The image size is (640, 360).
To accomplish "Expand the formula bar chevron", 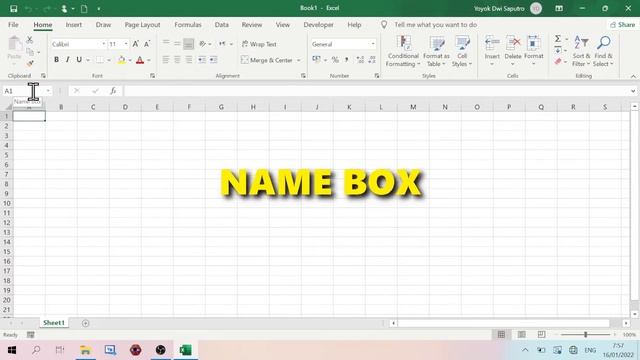I will (x=633, y=91).
